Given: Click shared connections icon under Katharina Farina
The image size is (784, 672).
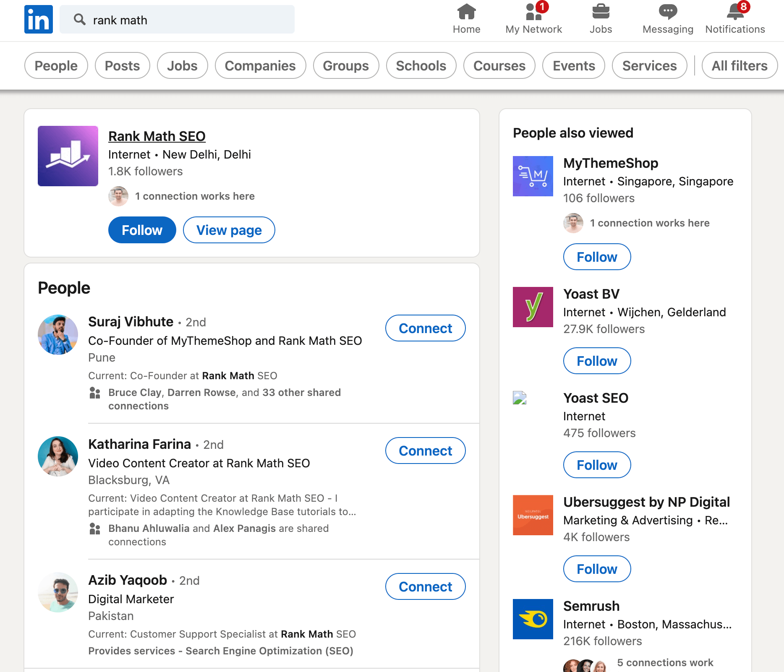Looking at the screenshot, I should [95, 529].
